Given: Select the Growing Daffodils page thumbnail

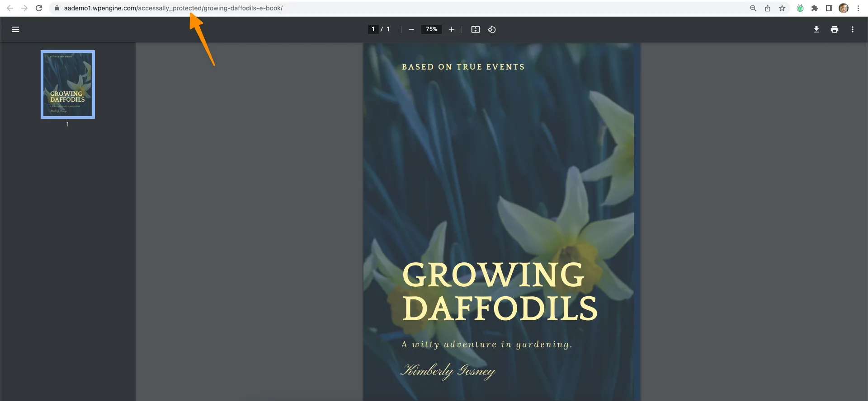Looking at the screenshot, I should click(68, 84).
